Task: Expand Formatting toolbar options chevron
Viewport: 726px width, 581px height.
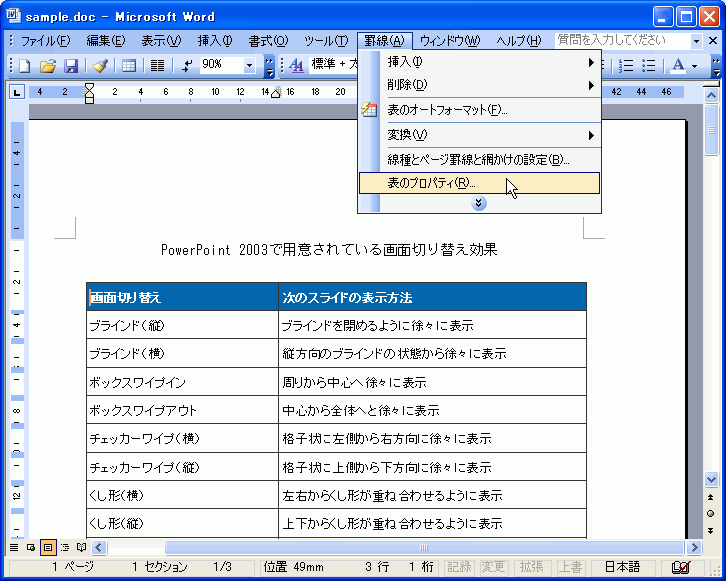Action: coord(716,66)
